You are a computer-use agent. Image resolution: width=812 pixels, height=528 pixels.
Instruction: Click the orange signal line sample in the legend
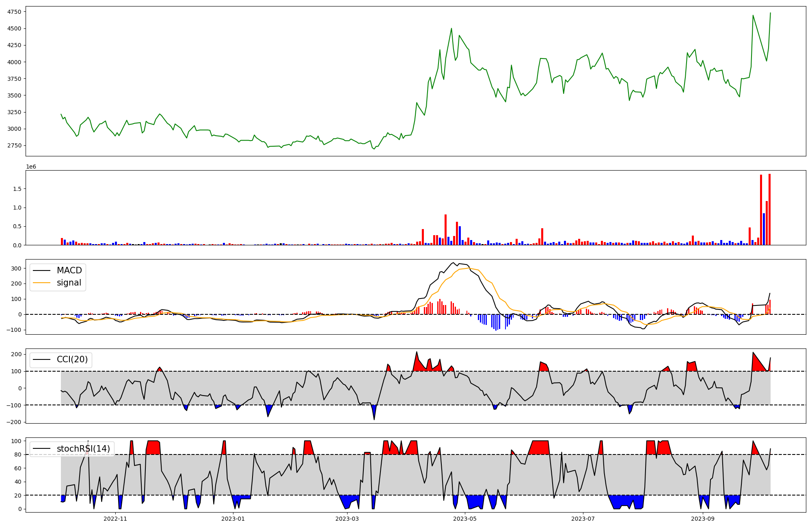coord(41,283)
